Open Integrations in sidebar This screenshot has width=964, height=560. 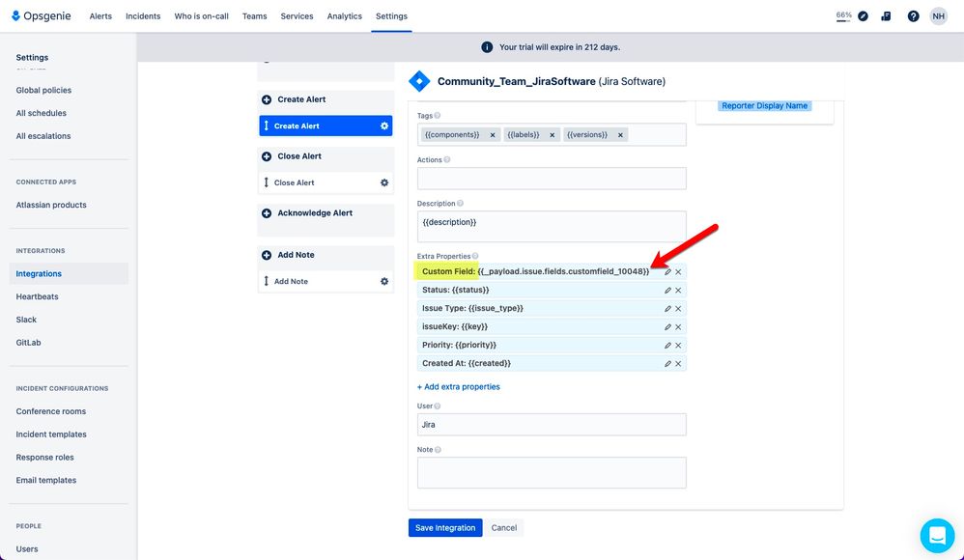pos(69,274)
